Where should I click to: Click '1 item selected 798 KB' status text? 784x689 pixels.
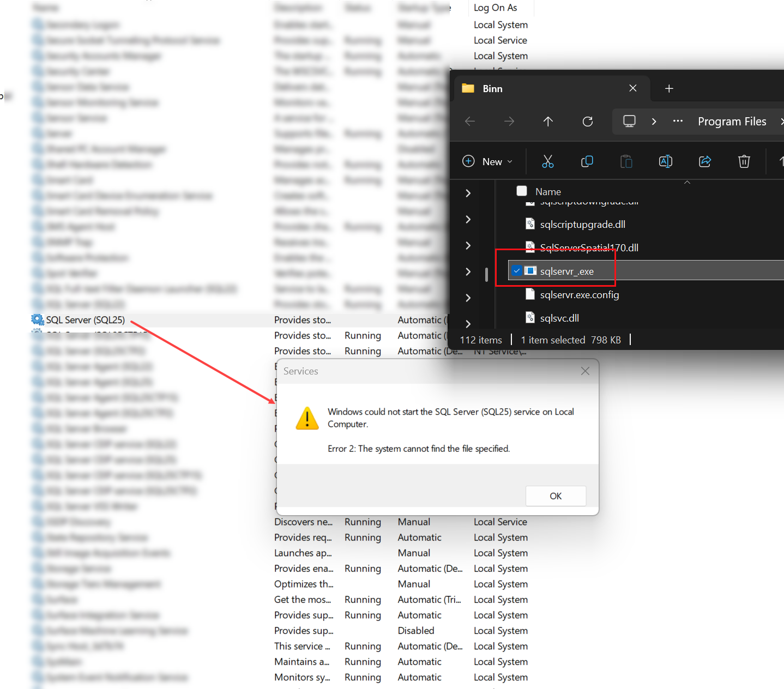571,340
